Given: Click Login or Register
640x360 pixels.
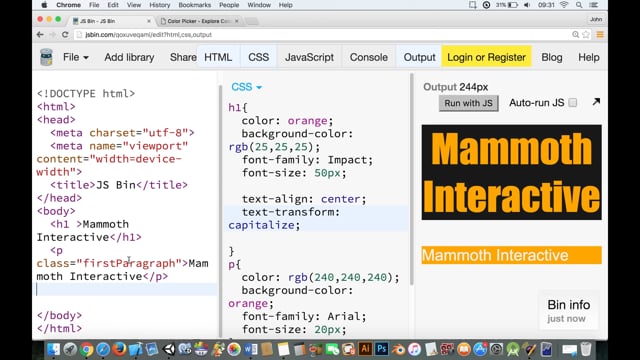Looking at the screenshot, I should tap(487, 57).
